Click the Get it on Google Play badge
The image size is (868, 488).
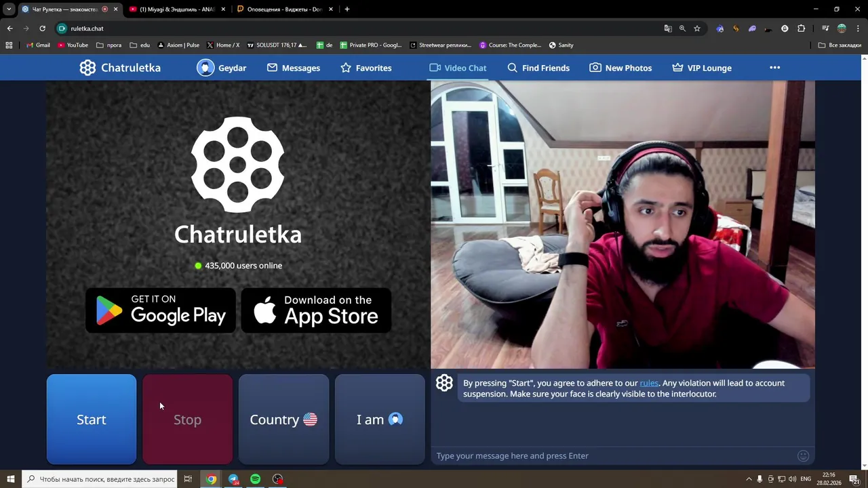click(x=161, y=310)
